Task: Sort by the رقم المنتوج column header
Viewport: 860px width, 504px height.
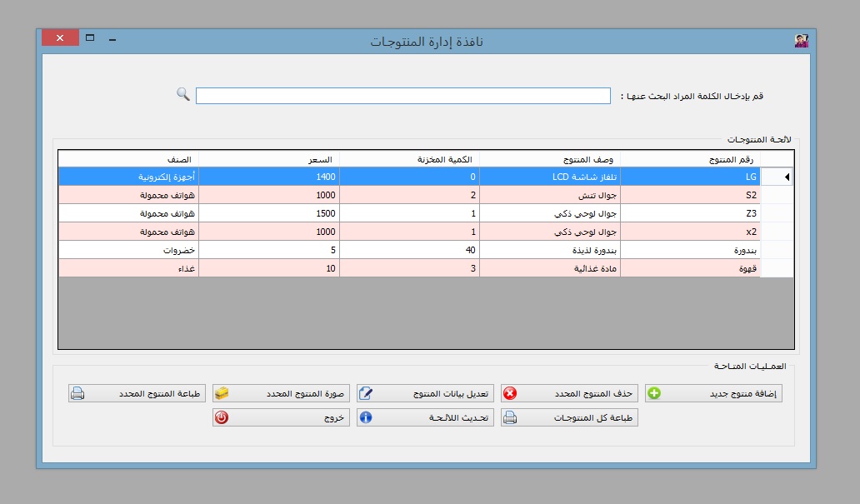Action: (690, 159)
